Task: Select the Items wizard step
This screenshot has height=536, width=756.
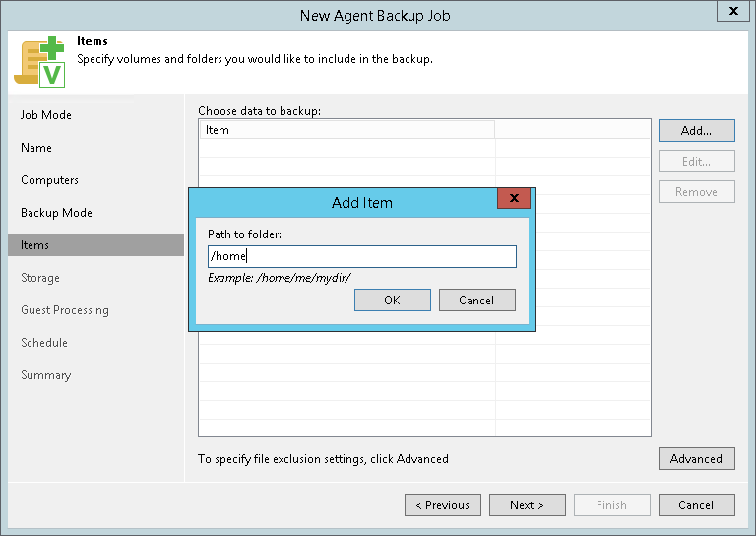Action: tap(35, 245)
